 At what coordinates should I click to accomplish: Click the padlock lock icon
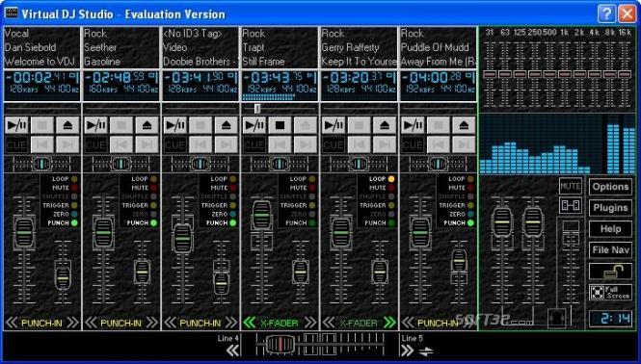click(x=610, y=272)
